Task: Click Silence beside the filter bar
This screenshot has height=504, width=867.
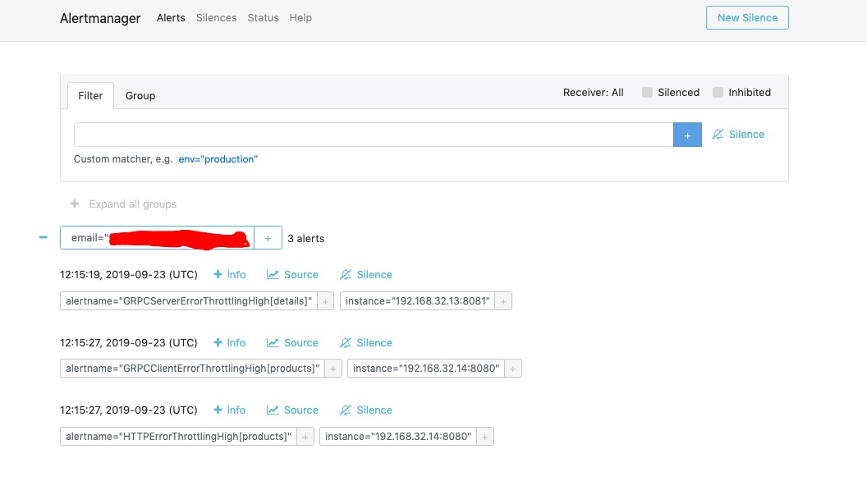Action: coord(738,135)
